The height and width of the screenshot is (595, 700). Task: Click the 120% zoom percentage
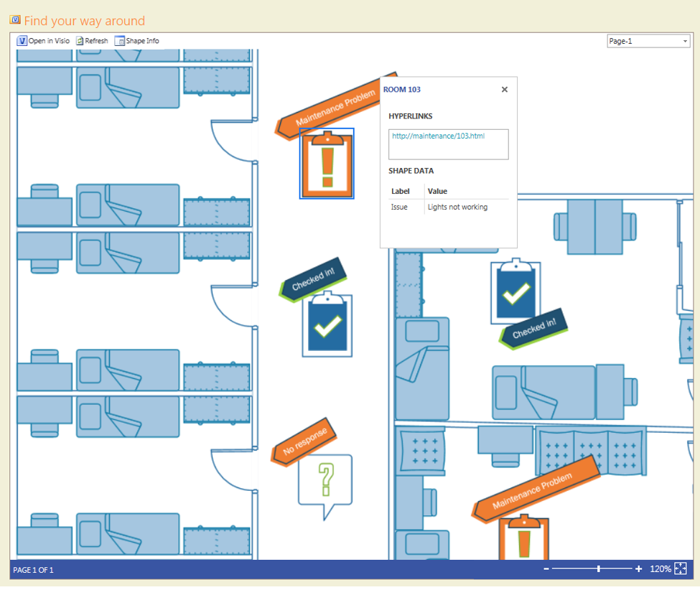(x=660, y=569)
